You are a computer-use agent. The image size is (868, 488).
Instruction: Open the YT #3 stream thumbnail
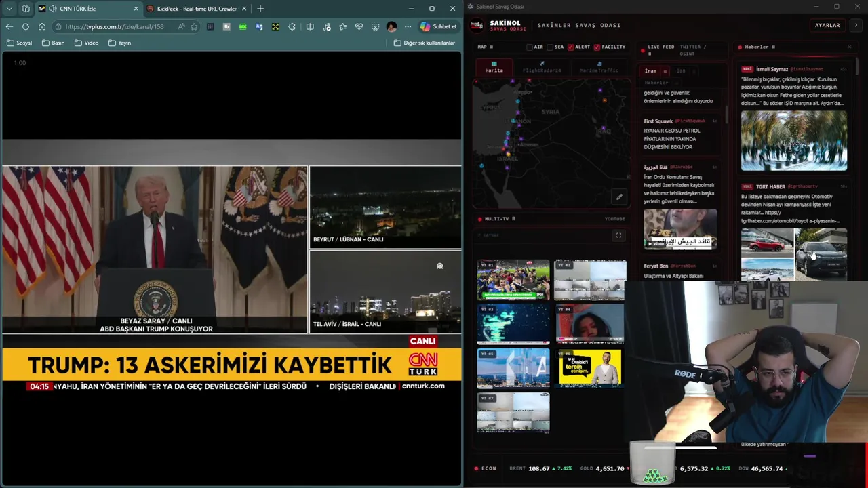click(x=513, y=324)
